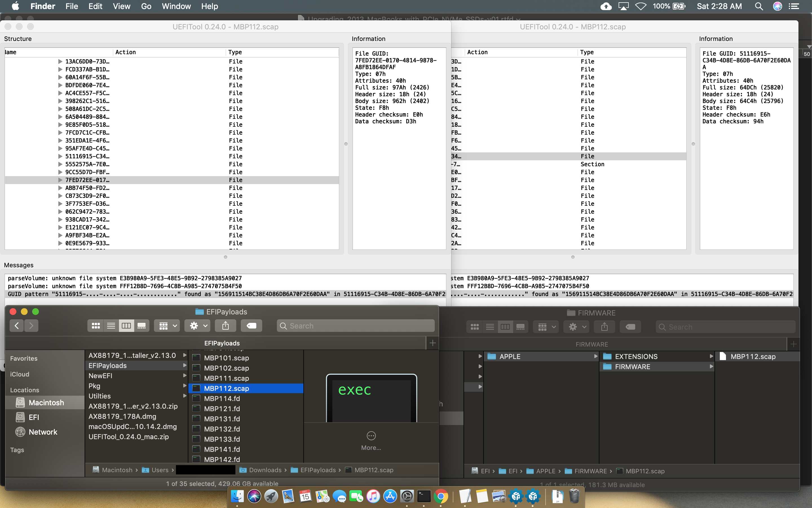Expand the 7FED72EE-017… tree item
The height and width of the screenshot is (508, 812).
point(60,180)
